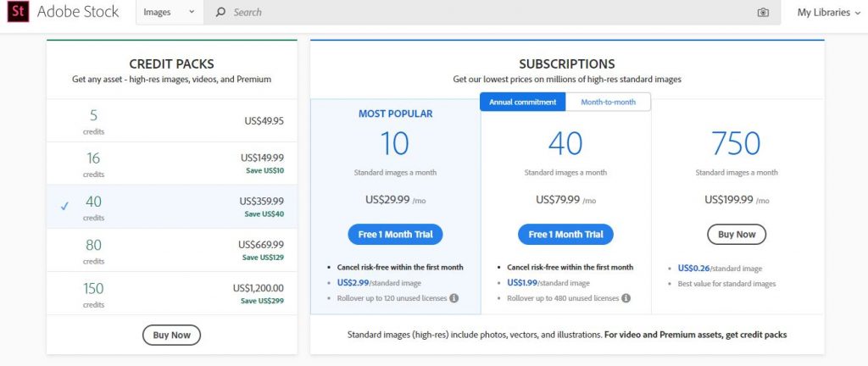Screen dimensions: 868x366
Task: Click the large 10 plan number
Action: [395, 143]
